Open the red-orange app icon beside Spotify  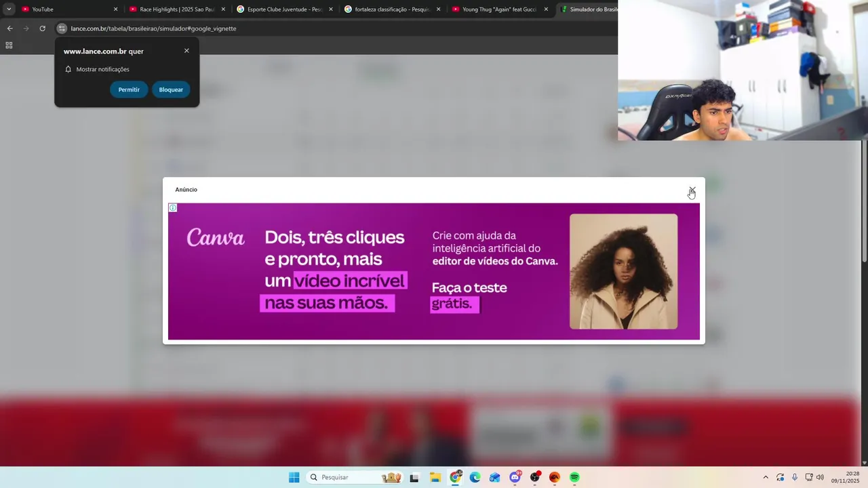(555, 477)
